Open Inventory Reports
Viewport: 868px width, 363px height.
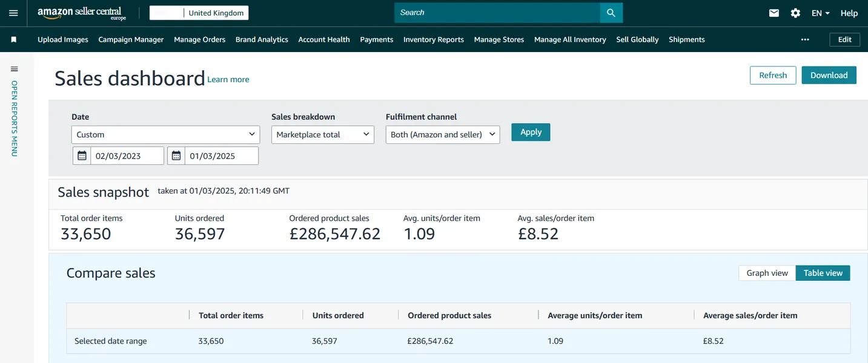[x=434, y=39]
